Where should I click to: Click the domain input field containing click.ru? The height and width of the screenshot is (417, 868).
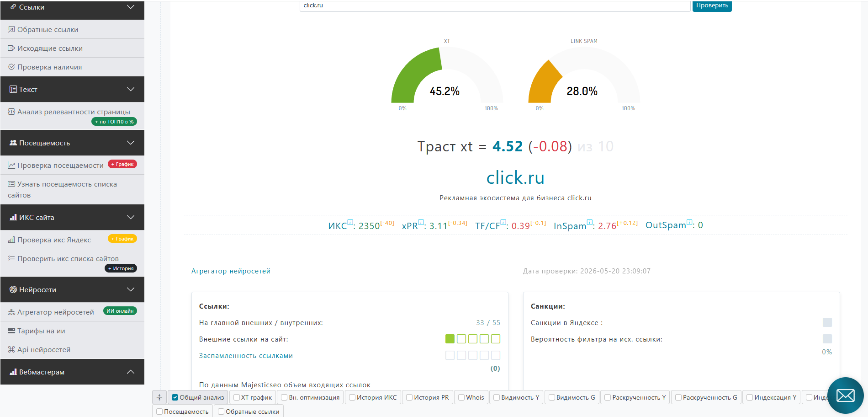[495, 5]
